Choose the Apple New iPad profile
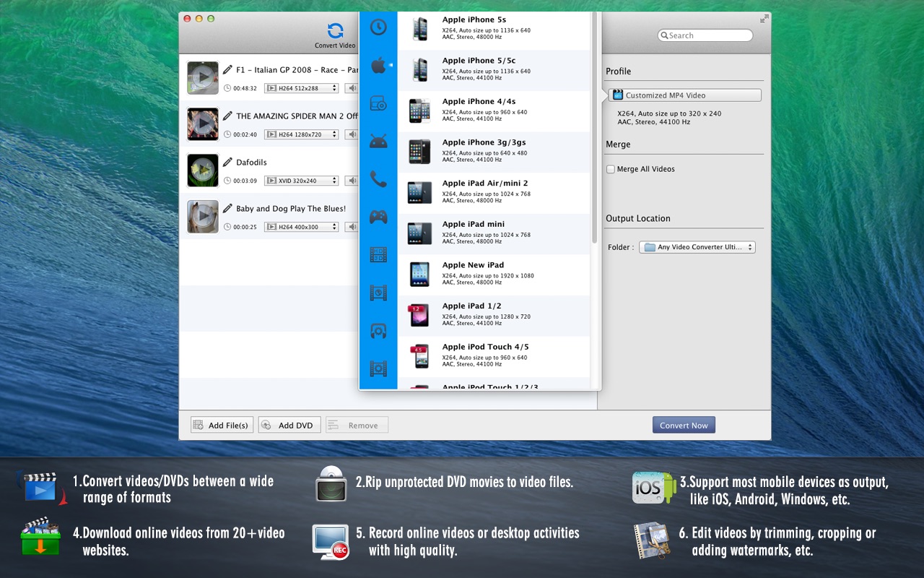 (494, 275)
